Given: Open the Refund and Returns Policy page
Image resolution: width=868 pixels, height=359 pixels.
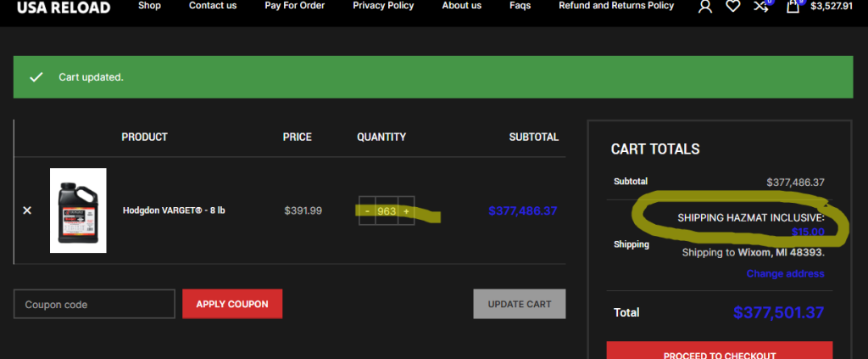Looking at the screenshot, I should 616,6.
